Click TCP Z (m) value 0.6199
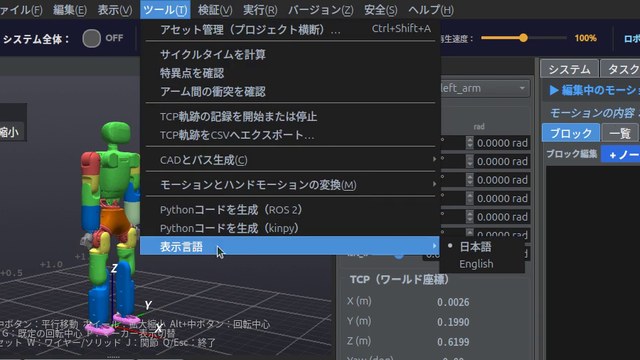640x360 pixels. tap(453, 342)
